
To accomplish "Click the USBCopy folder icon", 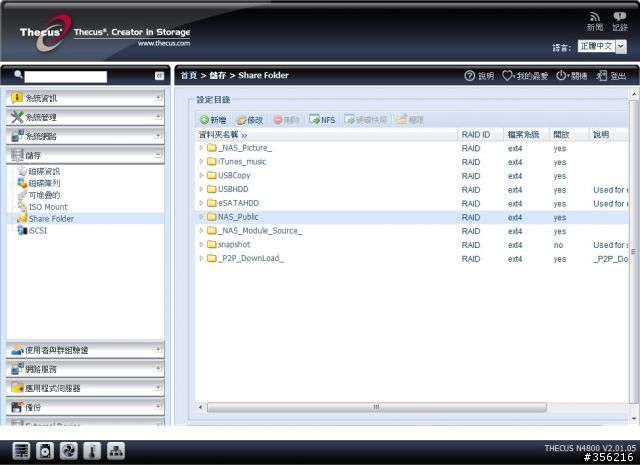I will (211, 176).
